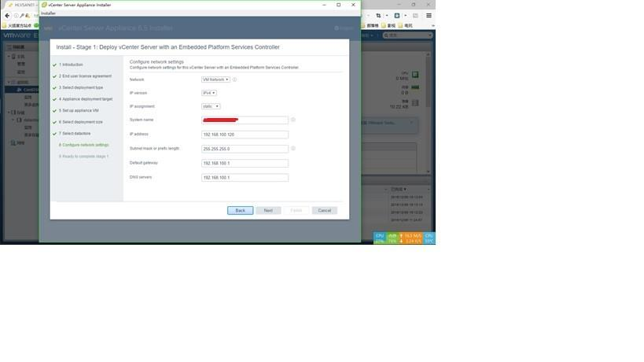Click the gray icon in the browser toolbar
Screen dimensions: 644x362
coord(415,16)
